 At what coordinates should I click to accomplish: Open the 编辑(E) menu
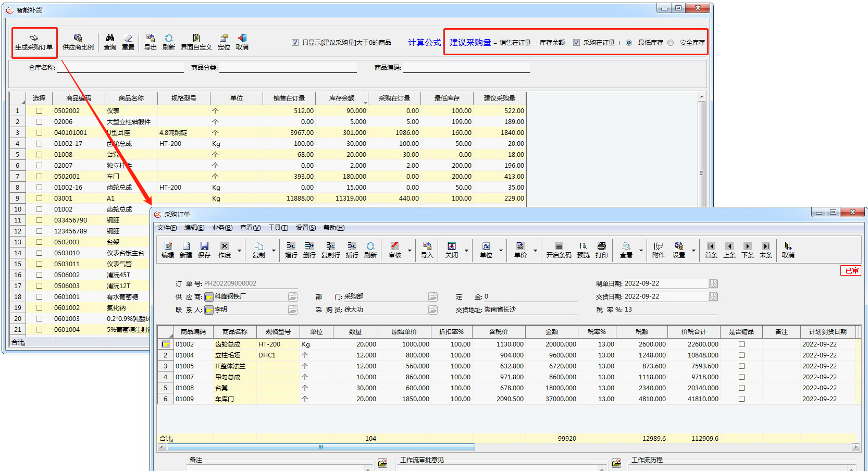tap(194, 228)
